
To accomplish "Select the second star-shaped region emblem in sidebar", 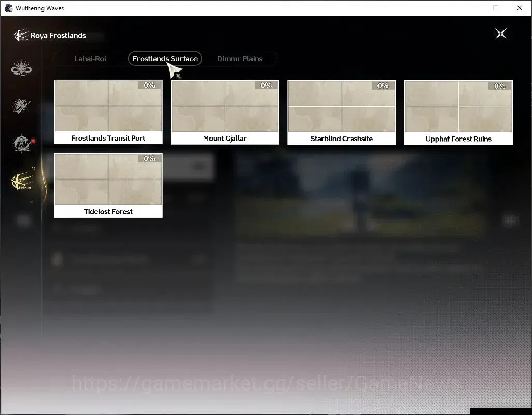I will [21, 105].
